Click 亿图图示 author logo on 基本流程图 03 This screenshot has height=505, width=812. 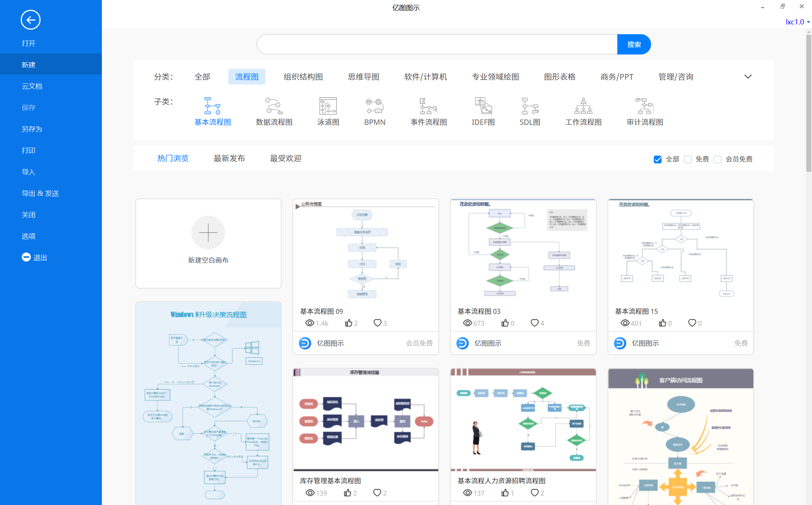point(462,343)
